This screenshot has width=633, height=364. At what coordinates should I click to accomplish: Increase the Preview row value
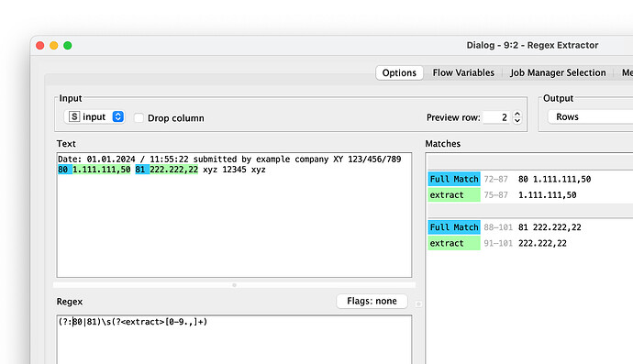517,114
